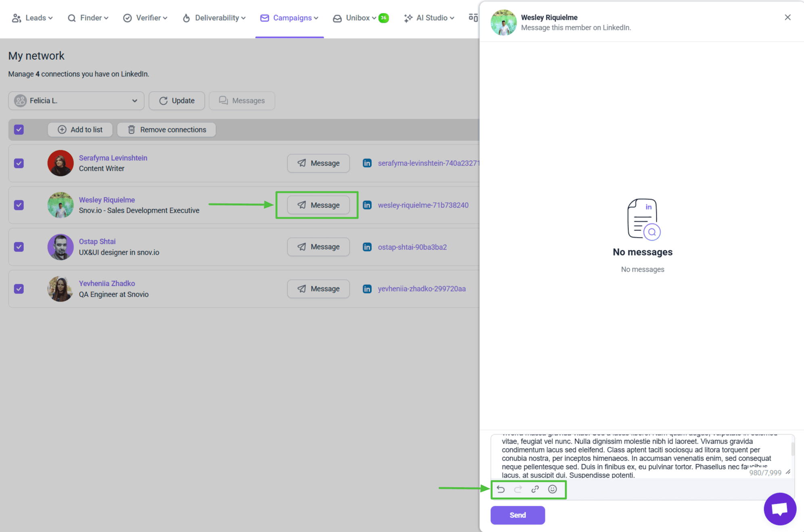Click the undo icon in message editor
Screen dimensions: 804x532
click(x=501, y=489)
